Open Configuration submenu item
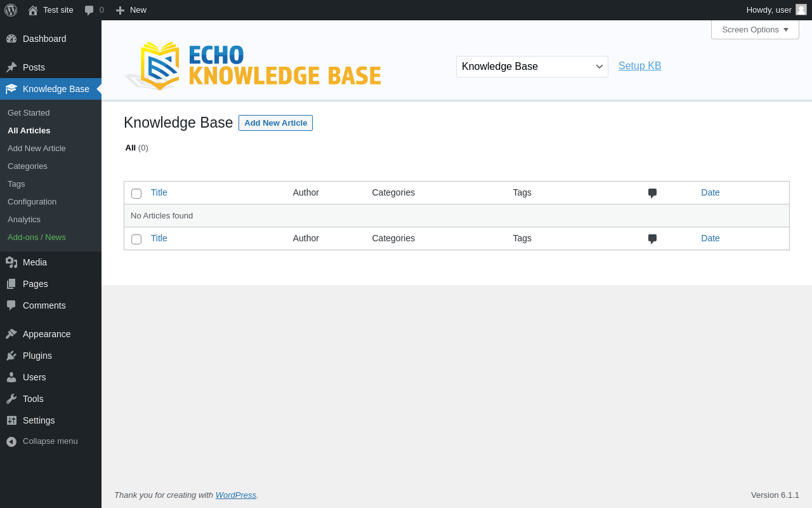812x508 pixels. pos(32,202)
